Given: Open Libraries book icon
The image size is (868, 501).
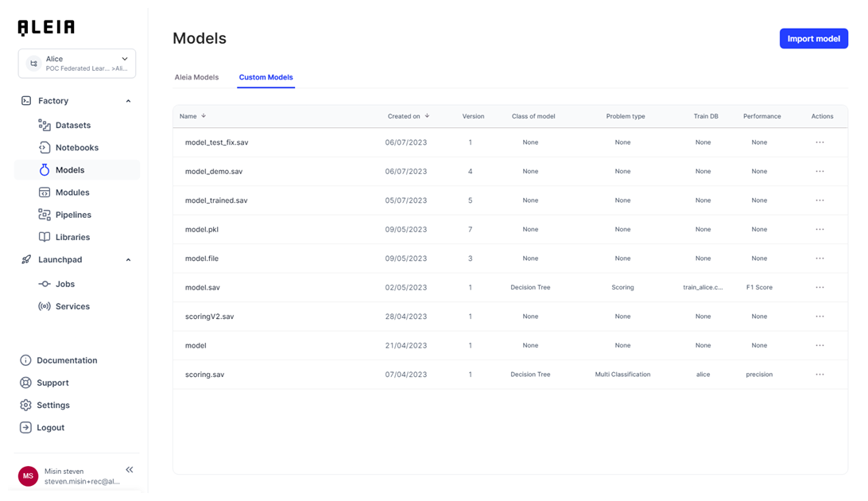Looking at the screenshot, I should point(45,237).
